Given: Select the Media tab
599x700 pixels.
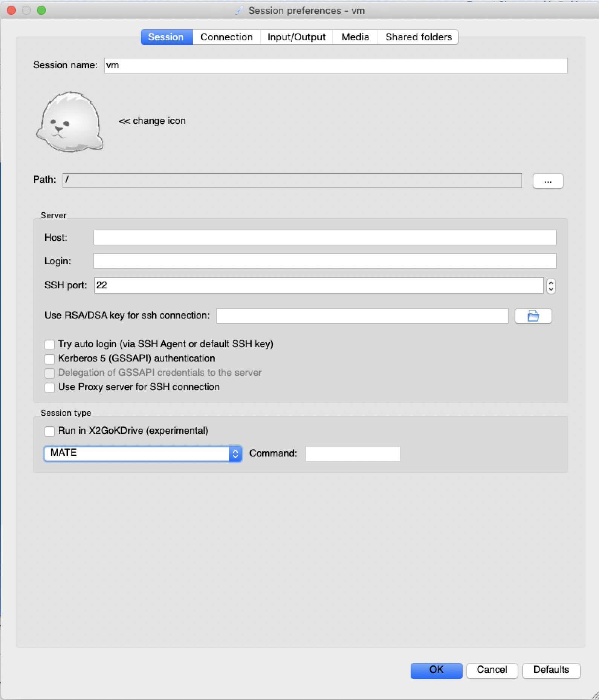Looking at the screenshot, I should 355,37.
